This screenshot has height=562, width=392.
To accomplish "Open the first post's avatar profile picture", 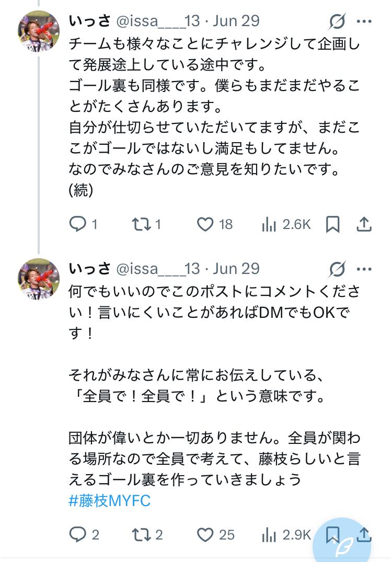I will click(39, 31).
